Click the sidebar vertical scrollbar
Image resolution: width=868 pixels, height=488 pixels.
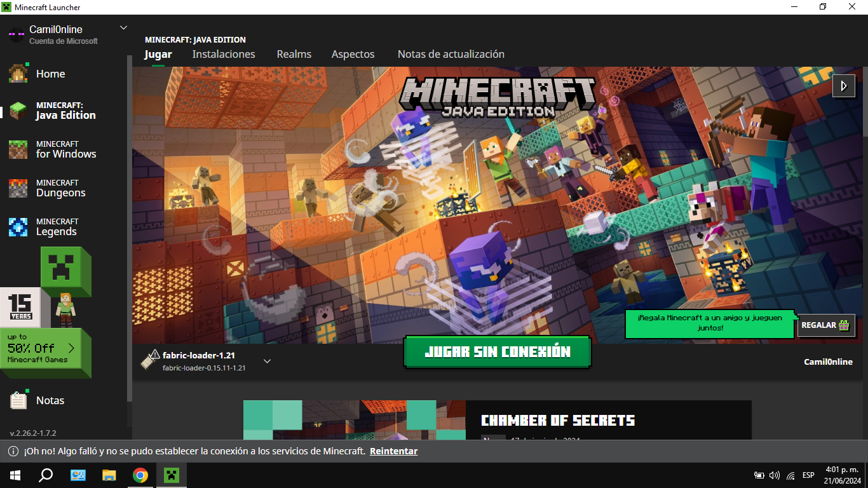click(x=130, y=229)
